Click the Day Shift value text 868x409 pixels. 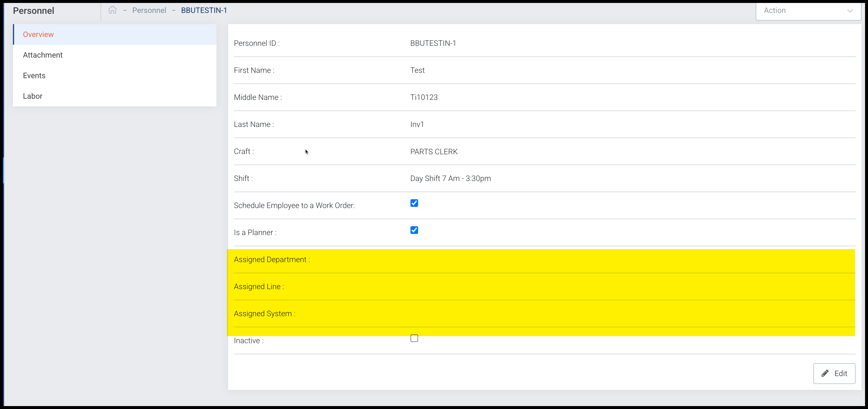point(450,178)
